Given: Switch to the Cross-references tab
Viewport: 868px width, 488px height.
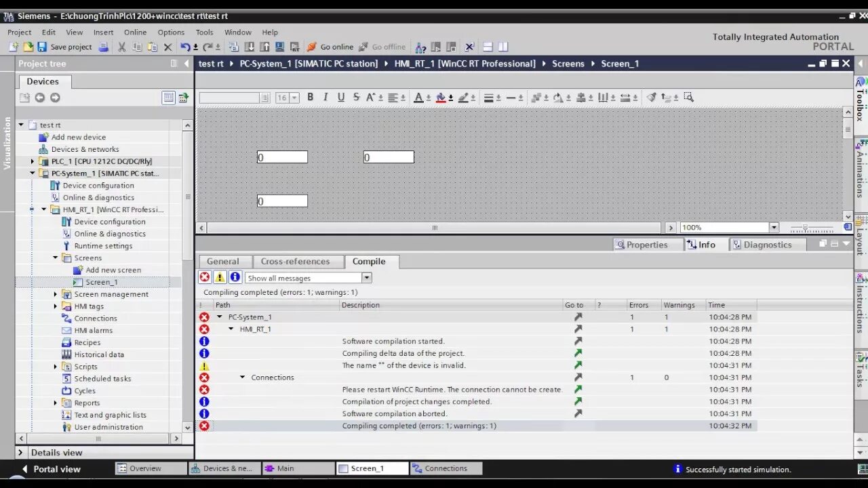Looking at the screenshot, I should [x=295, y=261].
